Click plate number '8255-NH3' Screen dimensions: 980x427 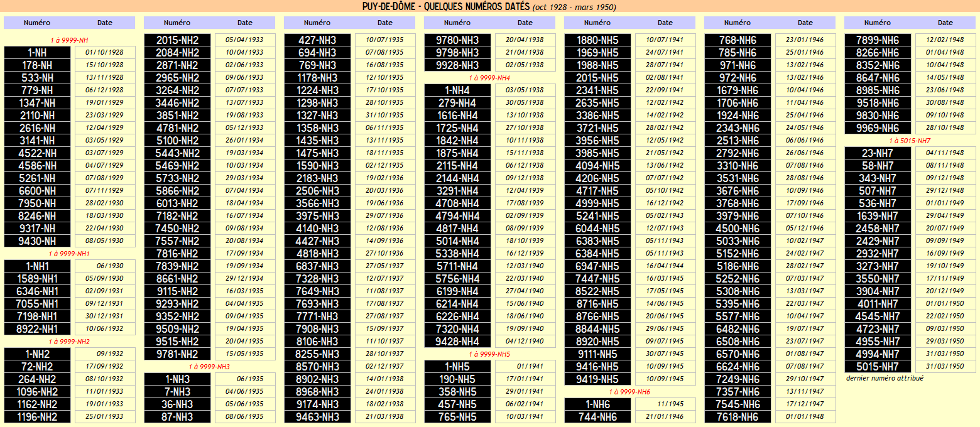point(317,354)
